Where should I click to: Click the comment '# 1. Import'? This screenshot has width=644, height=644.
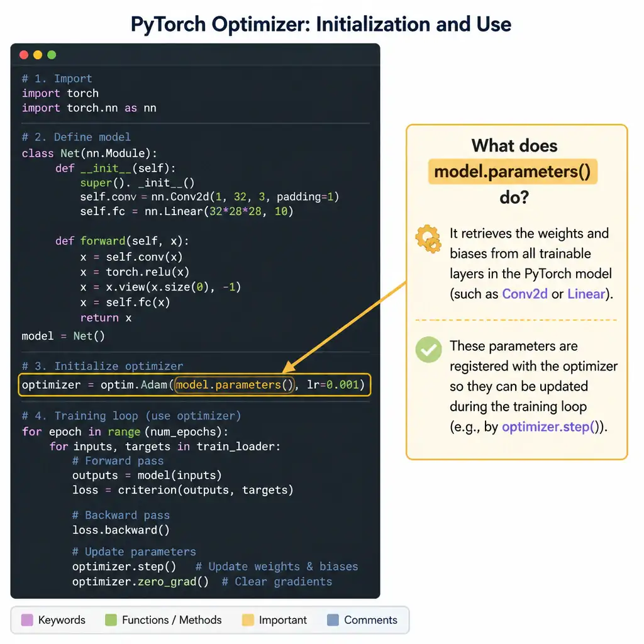pos(57,79)
